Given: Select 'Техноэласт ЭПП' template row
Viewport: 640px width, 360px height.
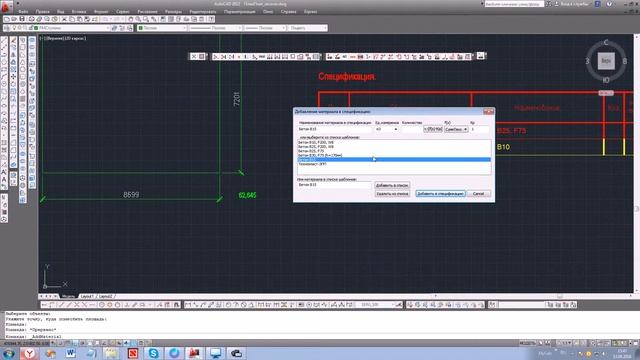Looking at the screenshot, I should coord(394,164).
